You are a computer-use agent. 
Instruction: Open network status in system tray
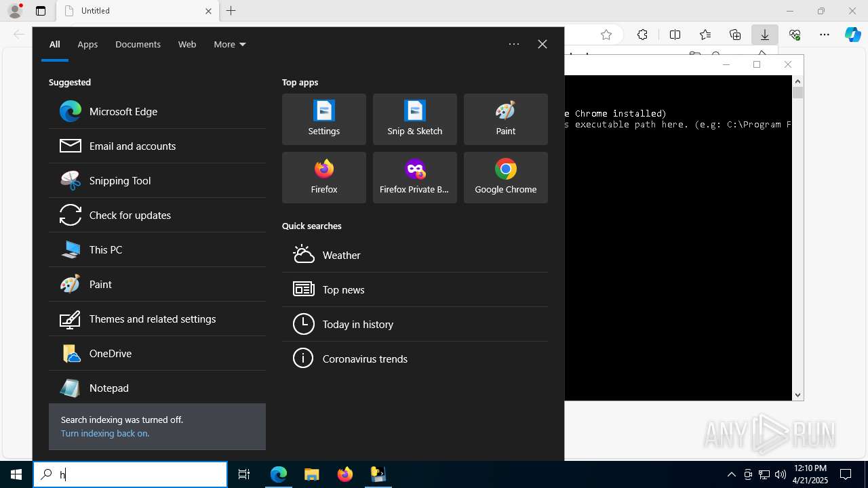(x=764, y=474)
